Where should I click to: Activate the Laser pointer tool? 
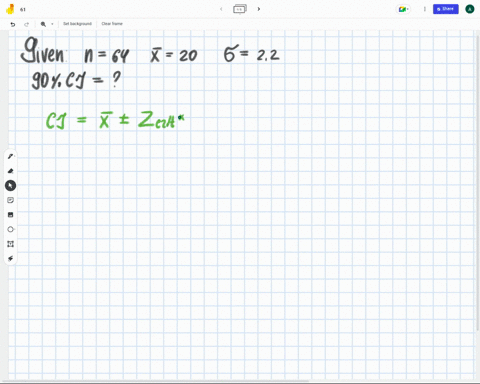pyautogui.click(x=10, y=258)
